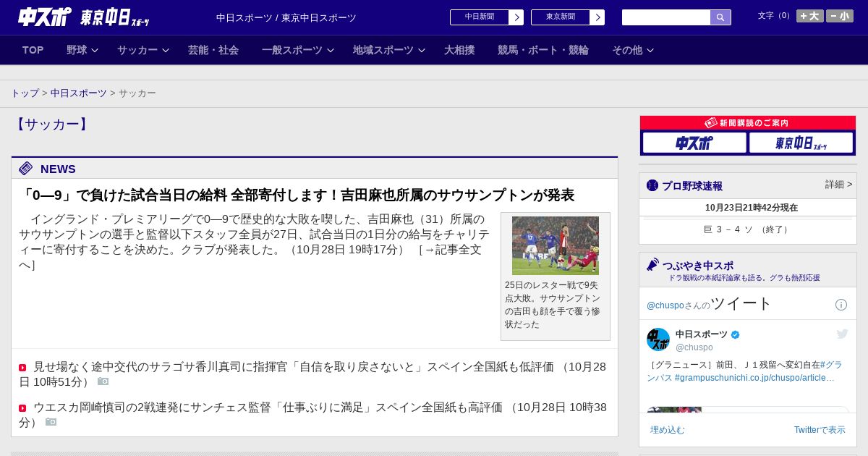The image size is (868, 456).
Task: Click the Twitter bird icon in the tweet
Action: click(x=842, y=334)
